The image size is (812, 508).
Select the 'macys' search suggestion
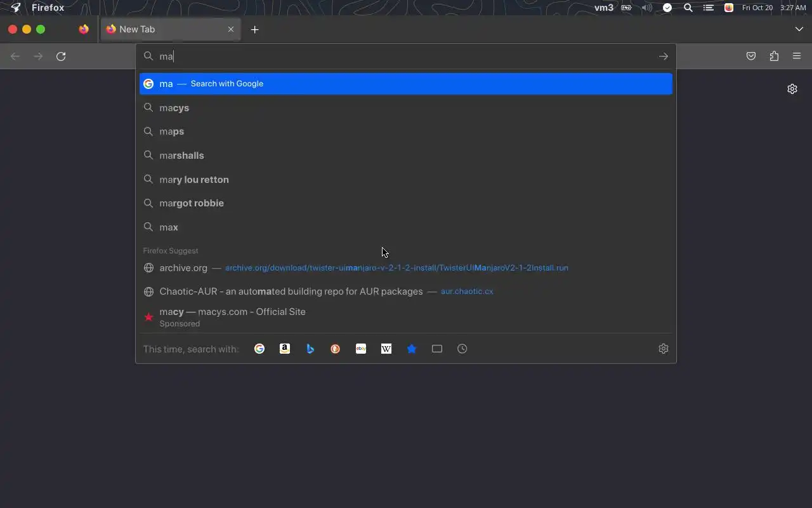[x=406, y=108]
